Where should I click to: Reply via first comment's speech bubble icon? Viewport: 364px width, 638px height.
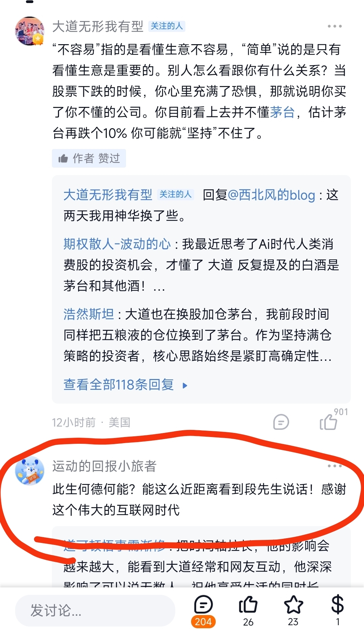(x=281, y=422)
